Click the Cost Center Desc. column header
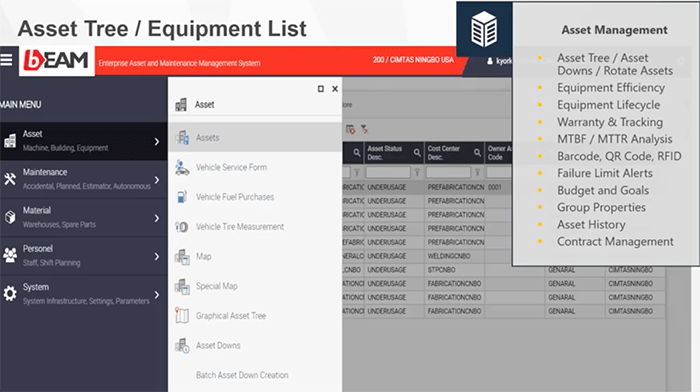700x392 pixels. tap(454, 153)
